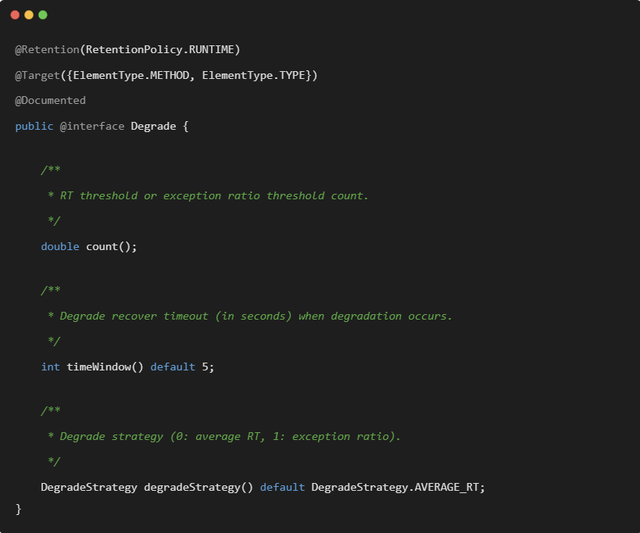Click the double keyword before count

[x=60, y=247]
